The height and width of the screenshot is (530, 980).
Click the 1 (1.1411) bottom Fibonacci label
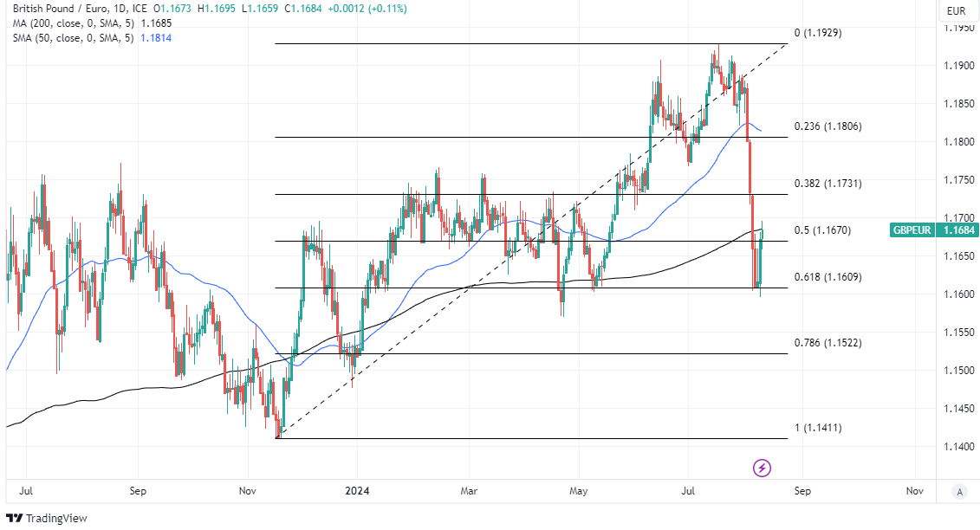coord(818,428)
